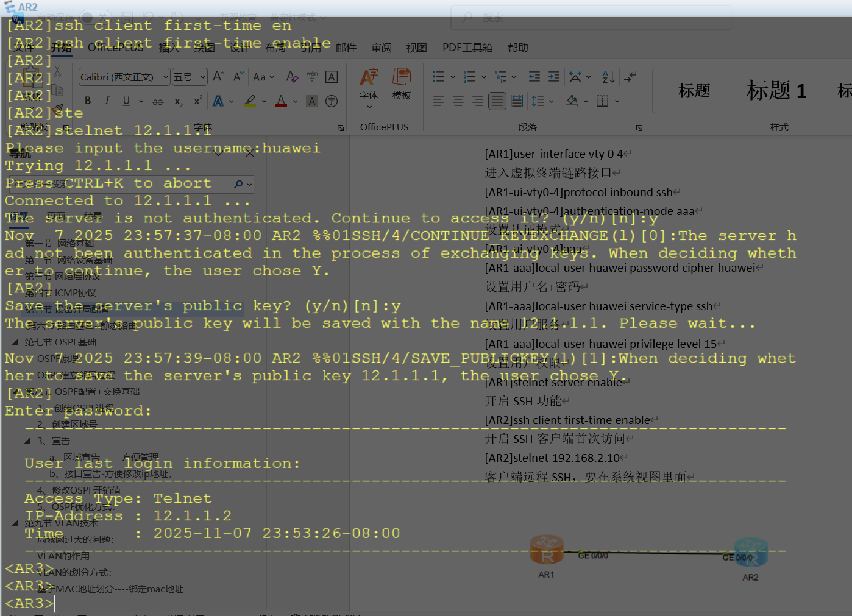Click the 搜索 search box
Viewport: 852px width, 616px height.
click(x=590, y=18)
